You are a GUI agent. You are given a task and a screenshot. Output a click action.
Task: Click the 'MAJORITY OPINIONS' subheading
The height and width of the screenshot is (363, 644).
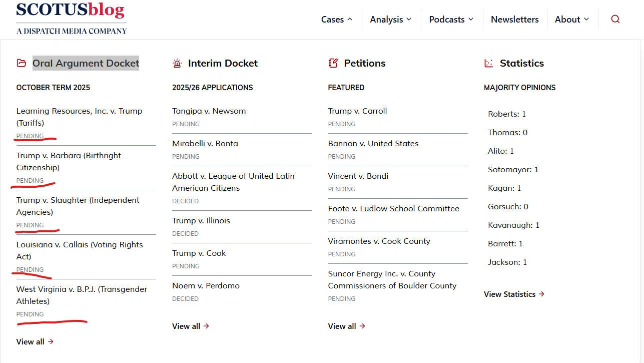coord(520,87)
